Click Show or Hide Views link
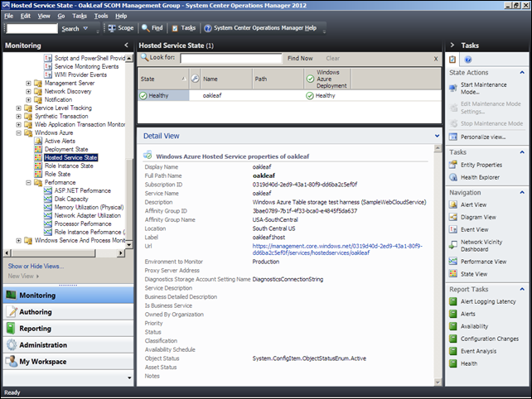532x399 pixels. click(36, 266)
